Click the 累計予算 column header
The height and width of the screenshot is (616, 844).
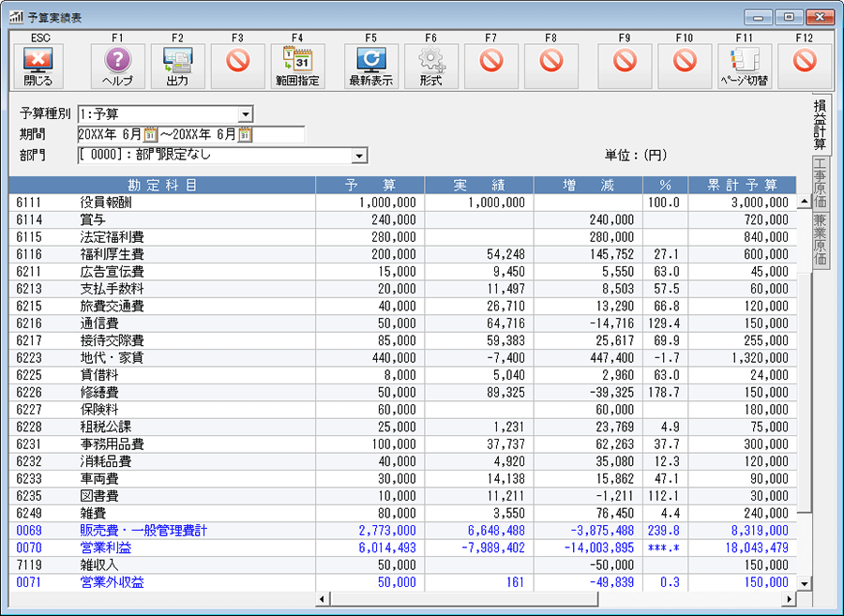(743, 186)
